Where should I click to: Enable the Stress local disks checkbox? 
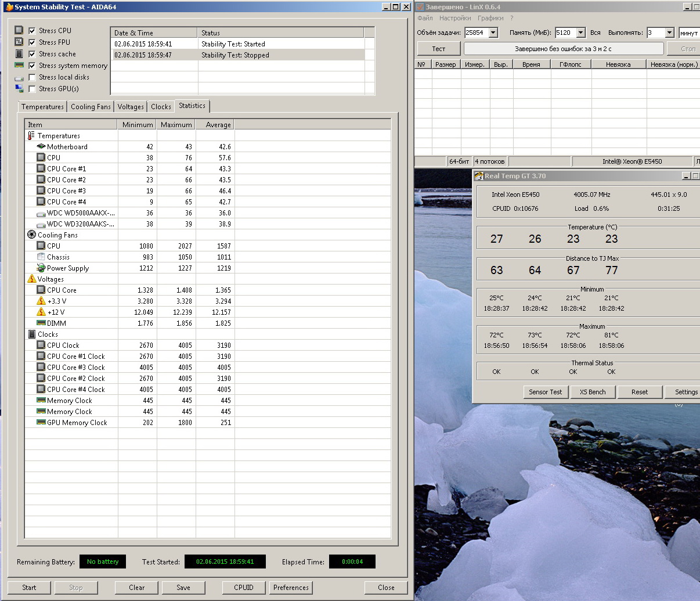coord(32,77)
